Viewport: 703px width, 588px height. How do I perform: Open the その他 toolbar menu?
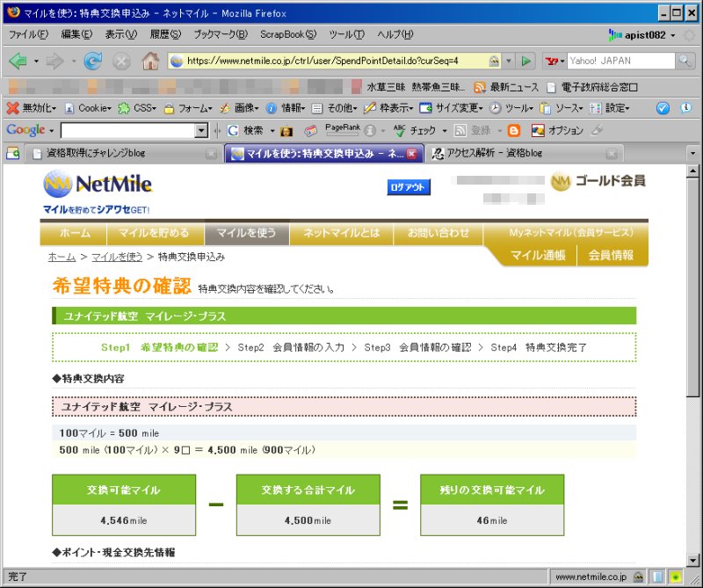point(335,108)
